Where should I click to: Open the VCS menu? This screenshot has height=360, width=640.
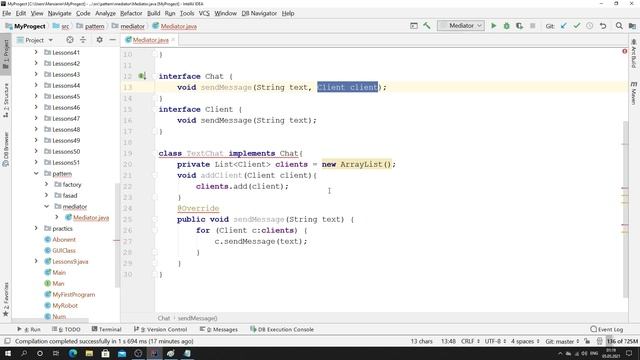click(x=204, y=13)
